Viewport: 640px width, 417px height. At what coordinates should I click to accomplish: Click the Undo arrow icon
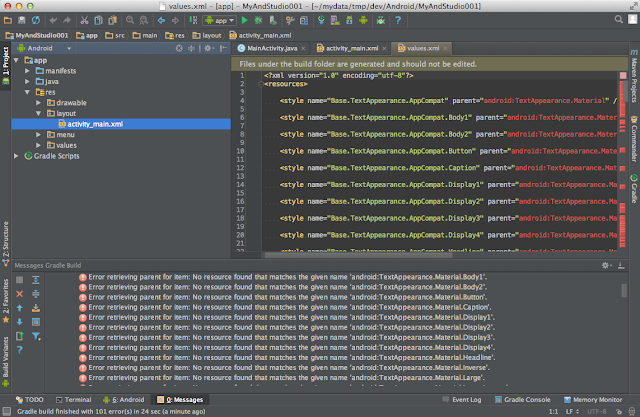[53, 20]
